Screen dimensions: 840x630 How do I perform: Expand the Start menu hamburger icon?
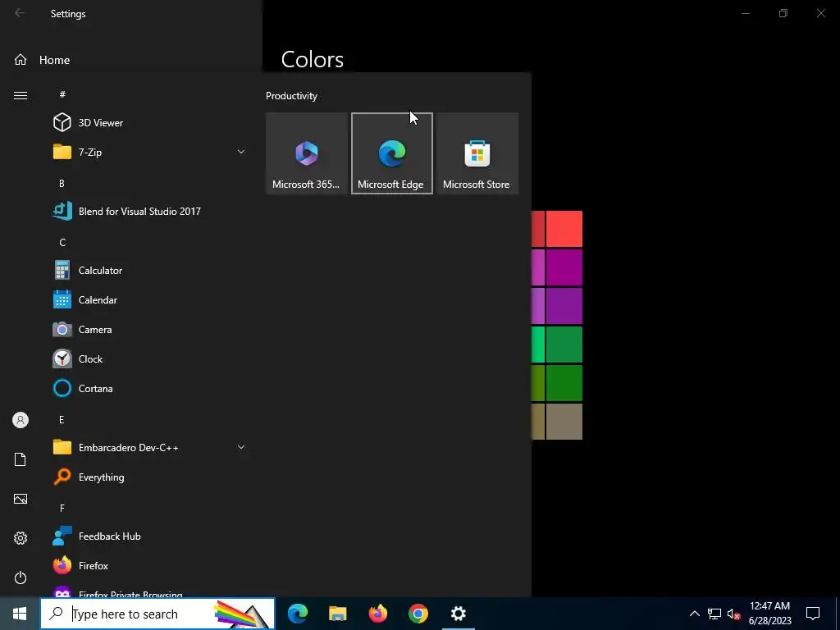(21, 95)
